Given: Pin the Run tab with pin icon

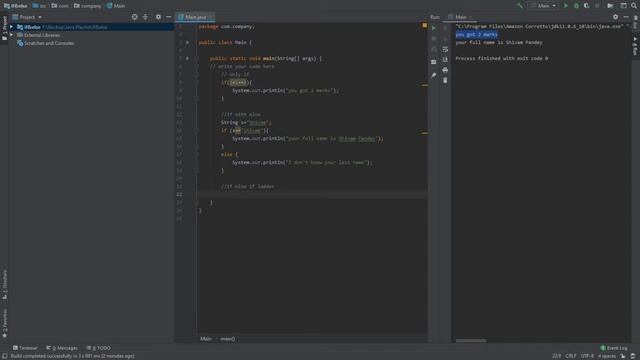Looking at the screenshot, I should pyautogui.click(x=434, y=75).
